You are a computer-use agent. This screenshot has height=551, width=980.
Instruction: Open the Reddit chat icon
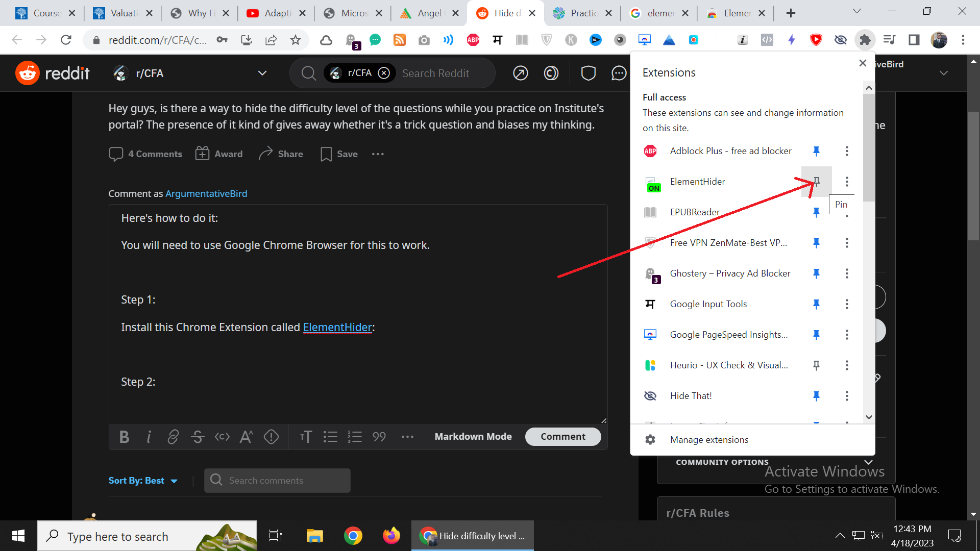pos(619,73)
